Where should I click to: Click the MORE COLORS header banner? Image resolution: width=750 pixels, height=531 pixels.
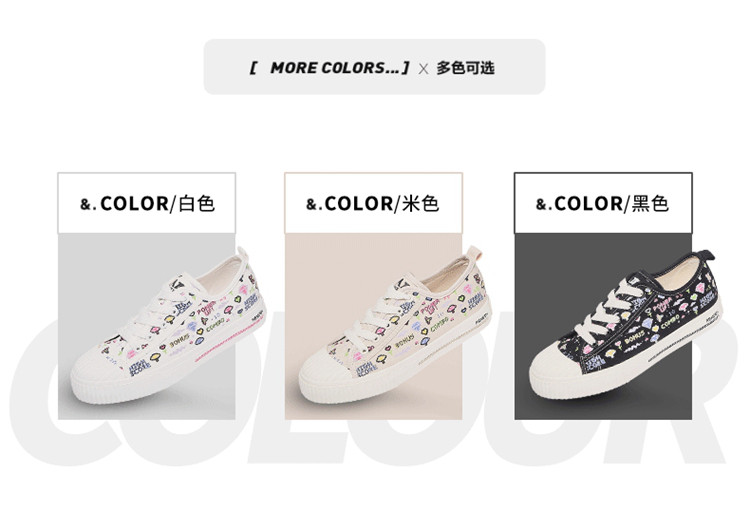[x=375, y=67]
